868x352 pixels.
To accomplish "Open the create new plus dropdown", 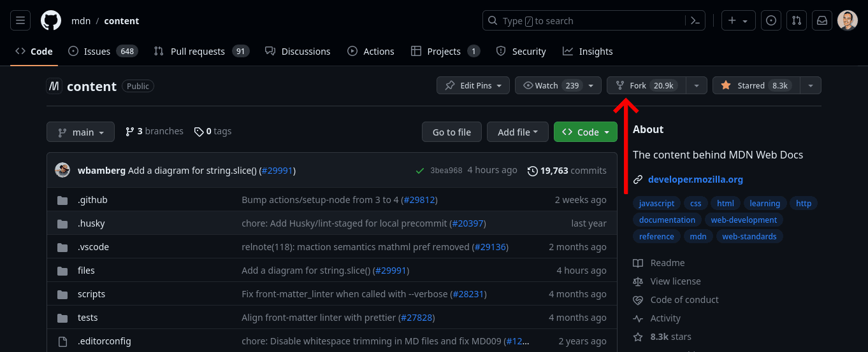I will (739, 20).
